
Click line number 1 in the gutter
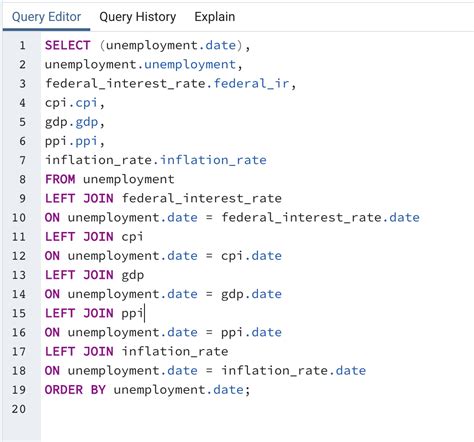22,45
